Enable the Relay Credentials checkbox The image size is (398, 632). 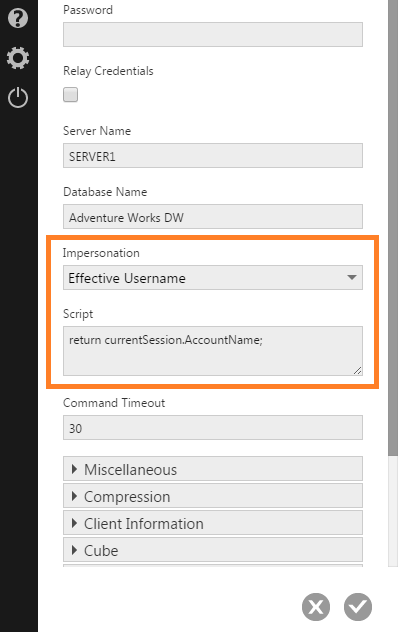point(71,95)
